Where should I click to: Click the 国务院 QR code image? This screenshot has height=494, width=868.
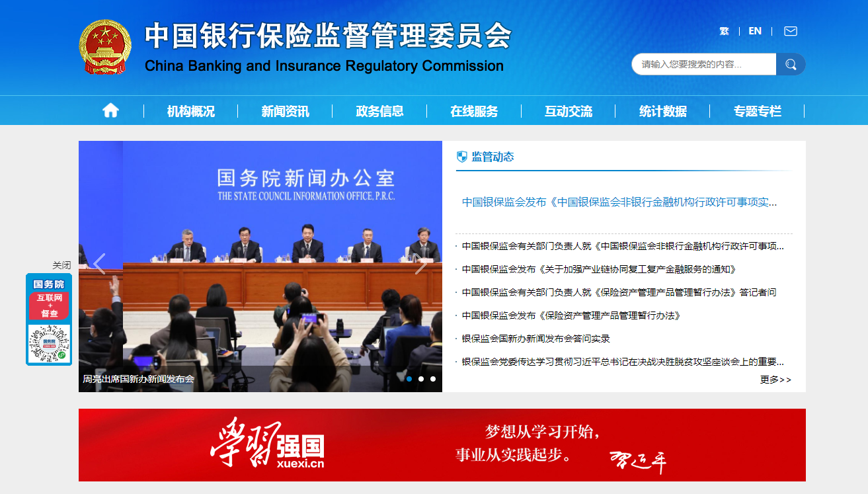[49, 344]
